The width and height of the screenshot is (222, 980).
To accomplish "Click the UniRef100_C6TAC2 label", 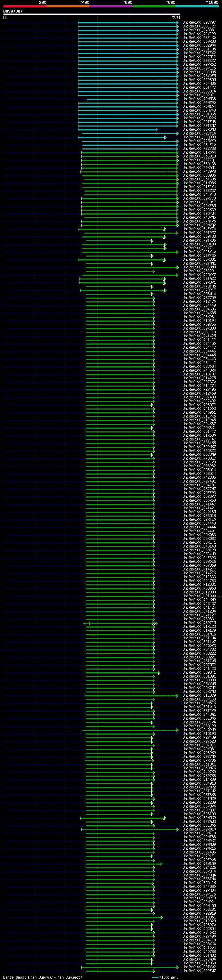I will pos(199,279).
